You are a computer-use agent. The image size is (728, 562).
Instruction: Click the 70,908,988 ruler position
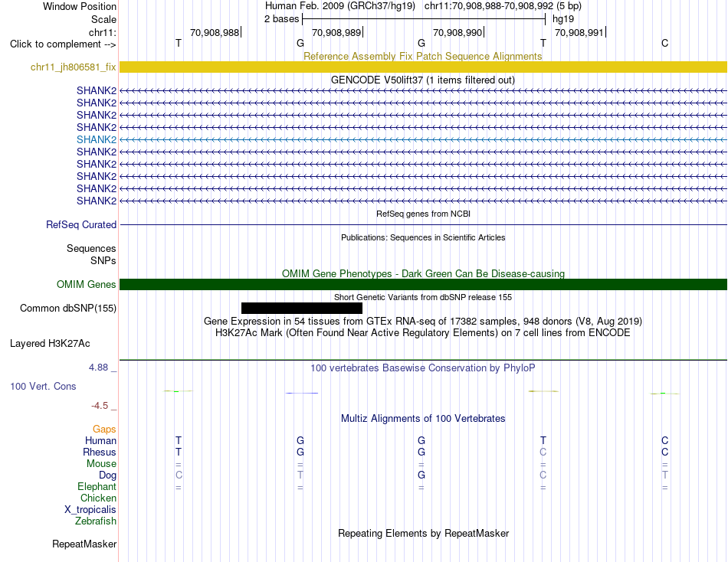coord(215,32)
